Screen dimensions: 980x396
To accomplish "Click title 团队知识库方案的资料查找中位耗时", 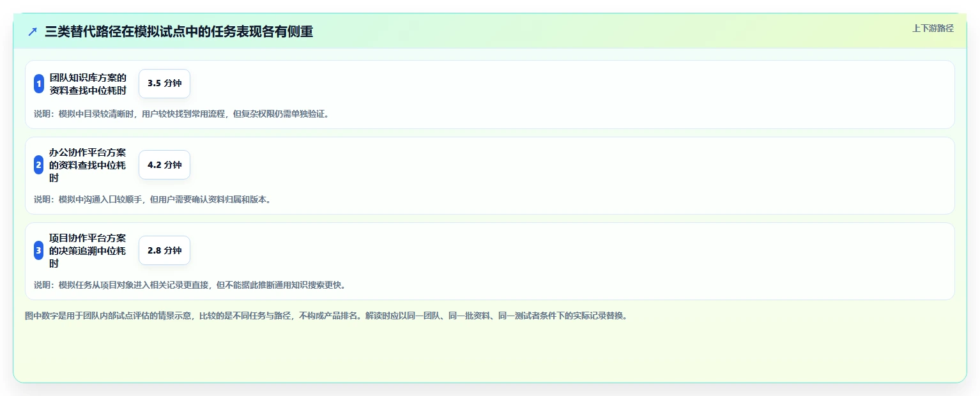I will [x=88, y=84].
